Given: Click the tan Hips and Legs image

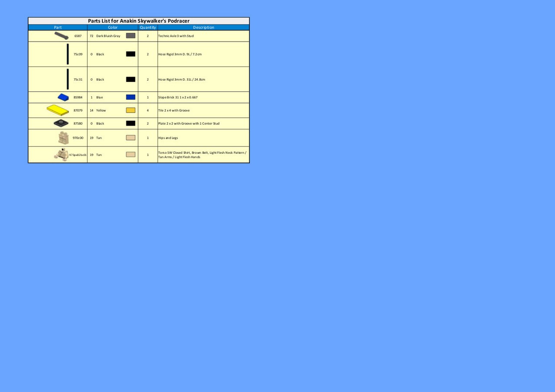Looking at the screenshot, I should (x=63, y=138).
